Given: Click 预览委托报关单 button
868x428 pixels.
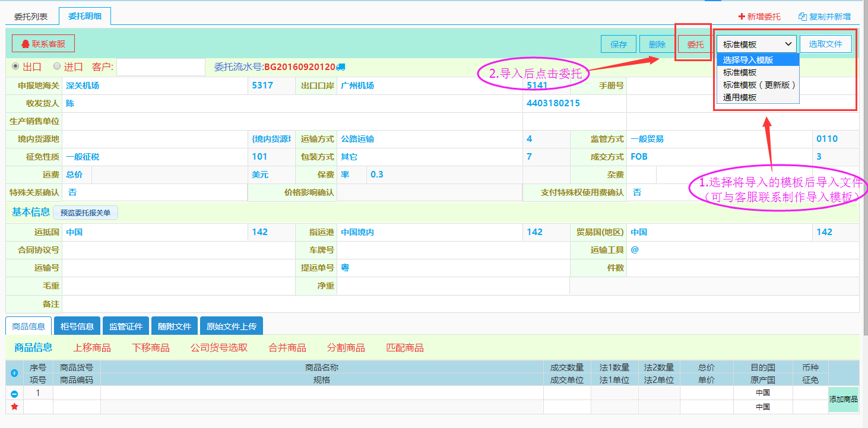Looking at the screenshot, I should pyautogui.click(x=85, y=213).
